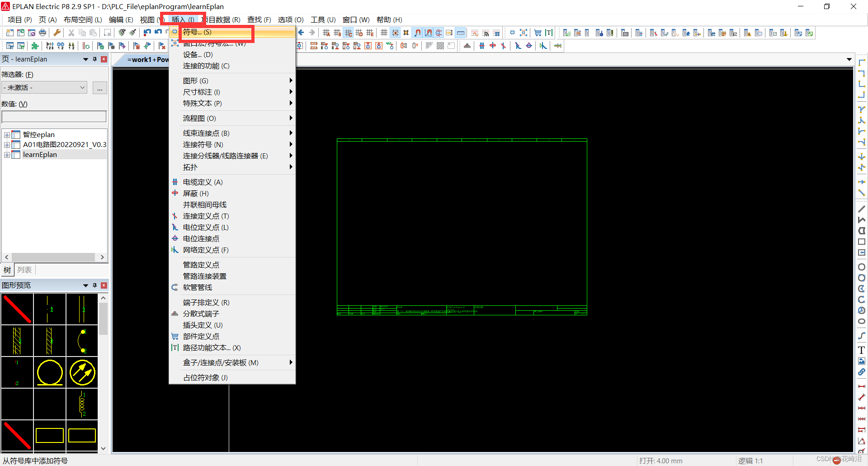Click the cable definition icon in lower toolbar
The image size is (868, 466).
482,46
